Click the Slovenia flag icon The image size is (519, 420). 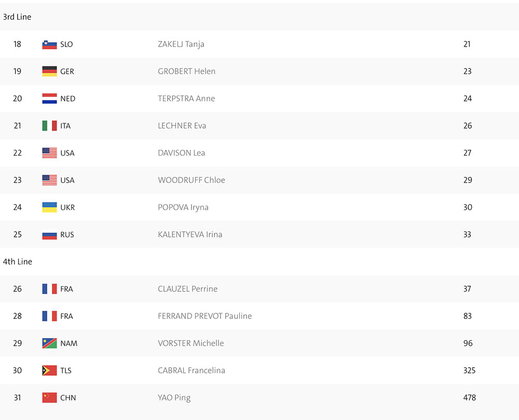[49, 44]
